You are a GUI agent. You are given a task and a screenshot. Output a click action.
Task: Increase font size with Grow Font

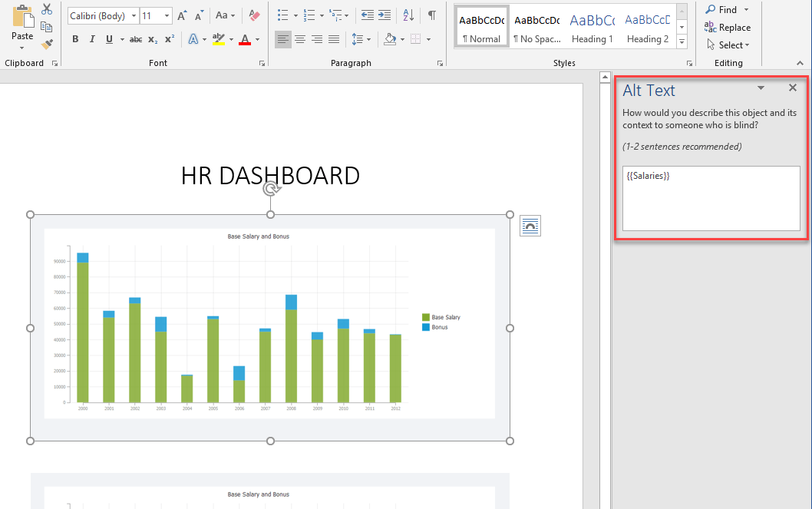(x=182, y=15)
